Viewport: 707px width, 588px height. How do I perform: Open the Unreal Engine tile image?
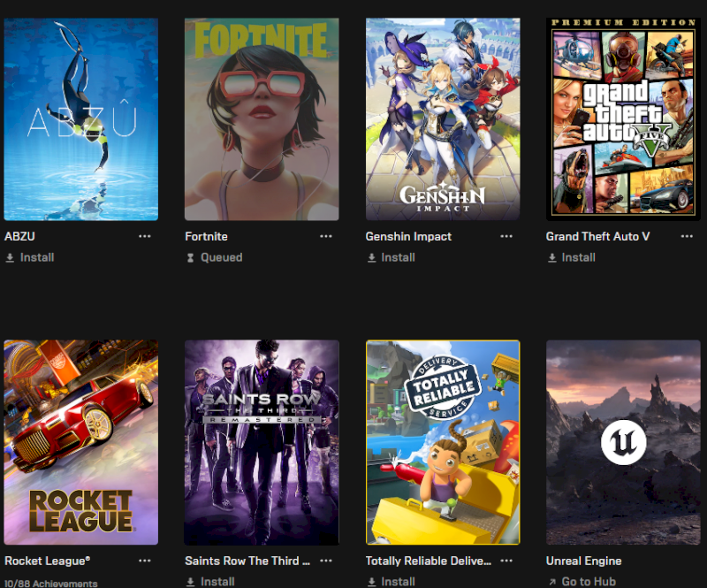point(623,442)
